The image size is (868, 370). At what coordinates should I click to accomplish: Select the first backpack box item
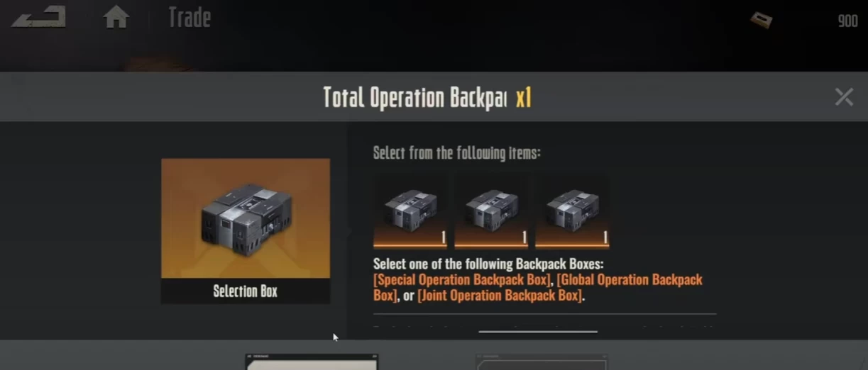pos(410,212)
